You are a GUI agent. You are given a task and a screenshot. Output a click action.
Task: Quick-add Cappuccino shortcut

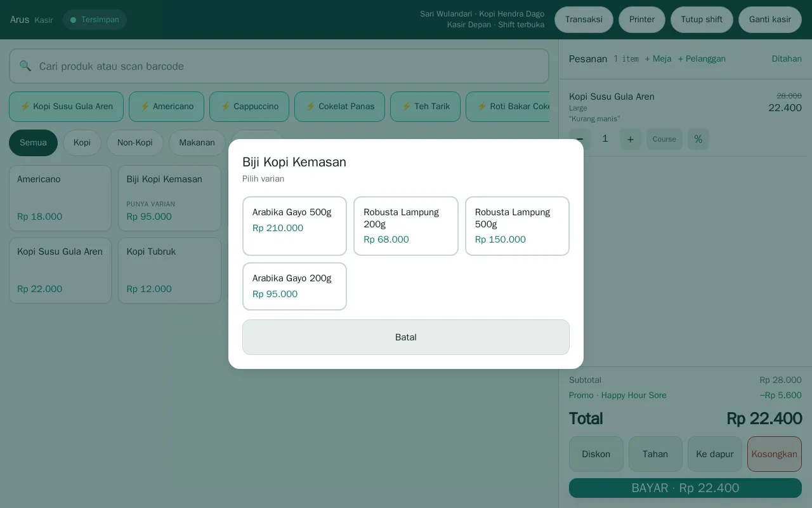(x=249, y=107)
